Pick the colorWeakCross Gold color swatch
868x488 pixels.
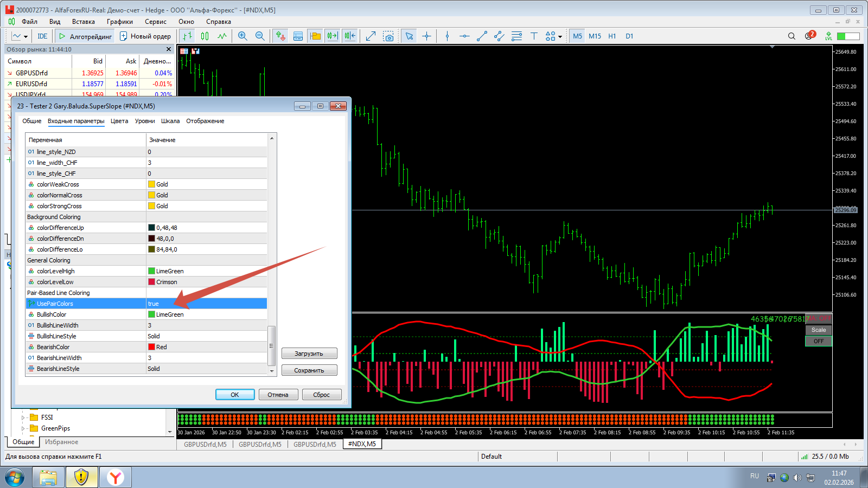pyautogui.click(x=151, y=184)
